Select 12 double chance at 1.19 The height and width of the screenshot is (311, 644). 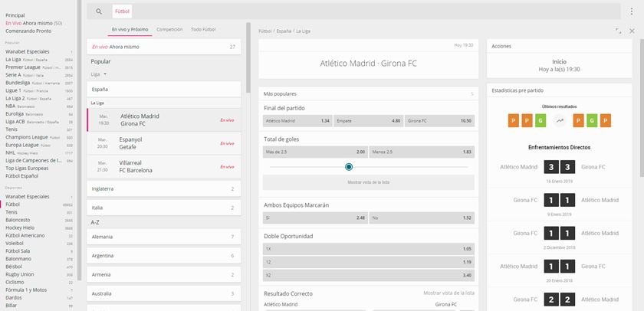click(x=369, y=262)
